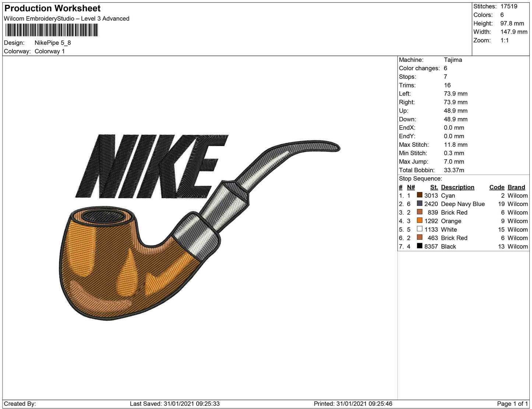The width and height of the screenshot is (532, 409).
Task: Click the 'Stop Sequence:' heading
Action: (420, 178)
